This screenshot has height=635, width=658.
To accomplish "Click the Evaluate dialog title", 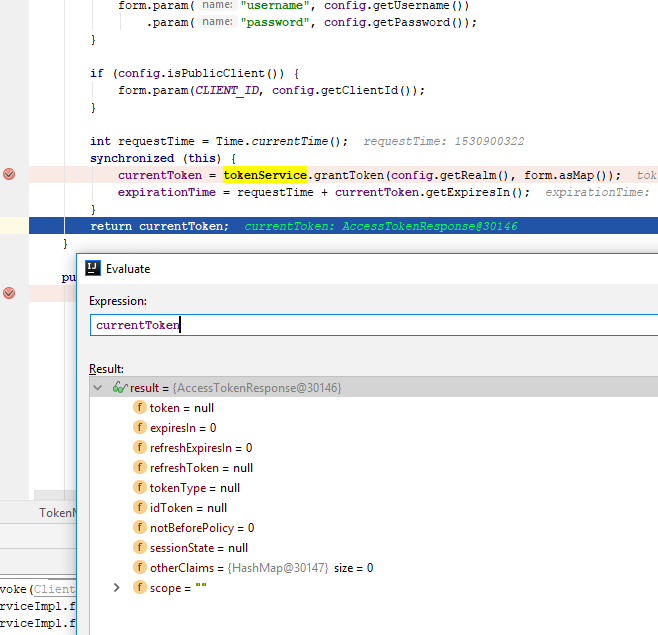I will point(128,269).
